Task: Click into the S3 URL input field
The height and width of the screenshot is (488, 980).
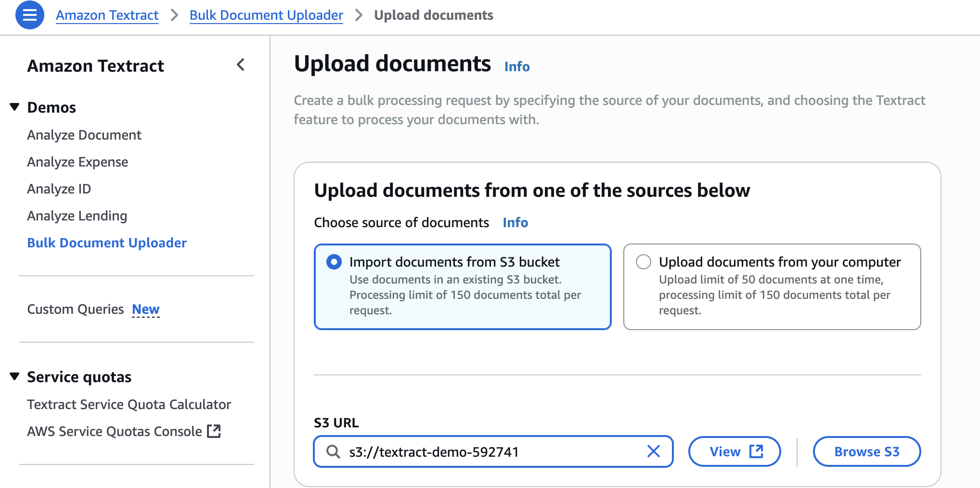Action: click(x=493, y=451)
